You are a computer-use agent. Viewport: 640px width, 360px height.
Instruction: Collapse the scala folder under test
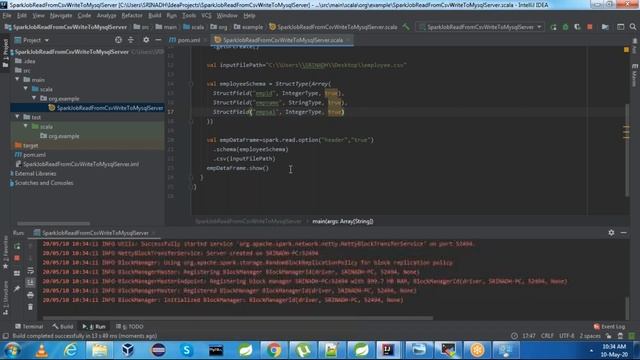(26, 127)
